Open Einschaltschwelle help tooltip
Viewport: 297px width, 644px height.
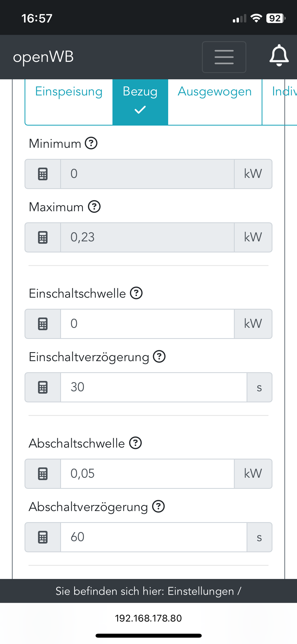[x=136, y=293]
